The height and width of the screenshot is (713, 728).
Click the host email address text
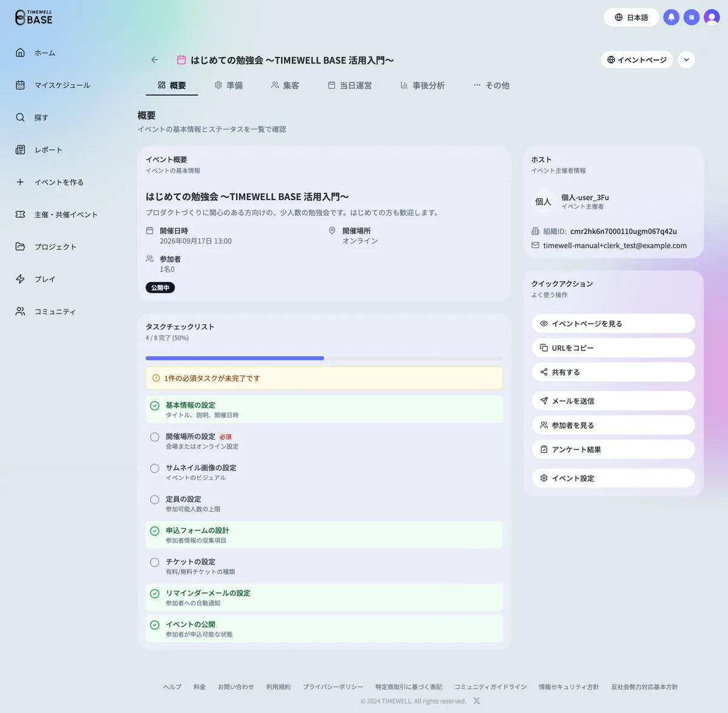click(615, 246)
